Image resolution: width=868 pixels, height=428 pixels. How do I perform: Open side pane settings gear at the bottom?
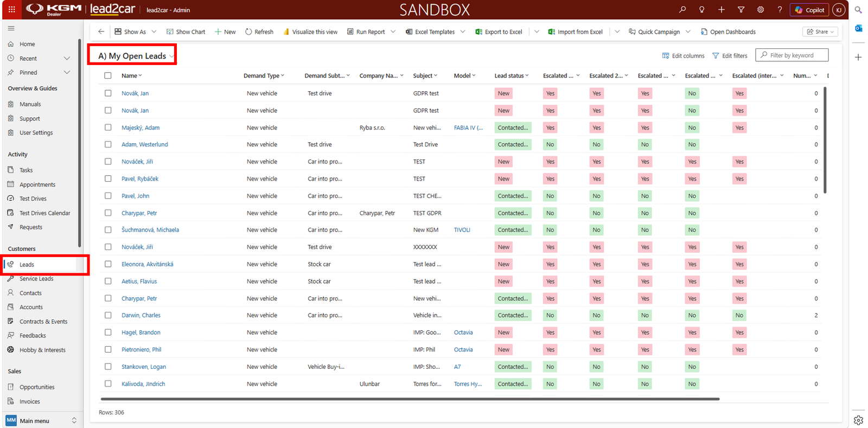click(858, 420)
